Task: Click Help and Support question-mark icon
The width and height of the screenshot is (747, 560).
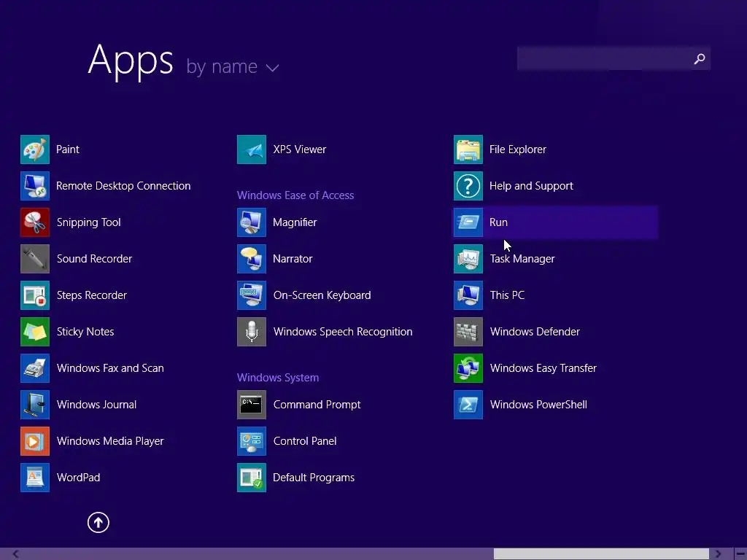Action: click(468, 186)
